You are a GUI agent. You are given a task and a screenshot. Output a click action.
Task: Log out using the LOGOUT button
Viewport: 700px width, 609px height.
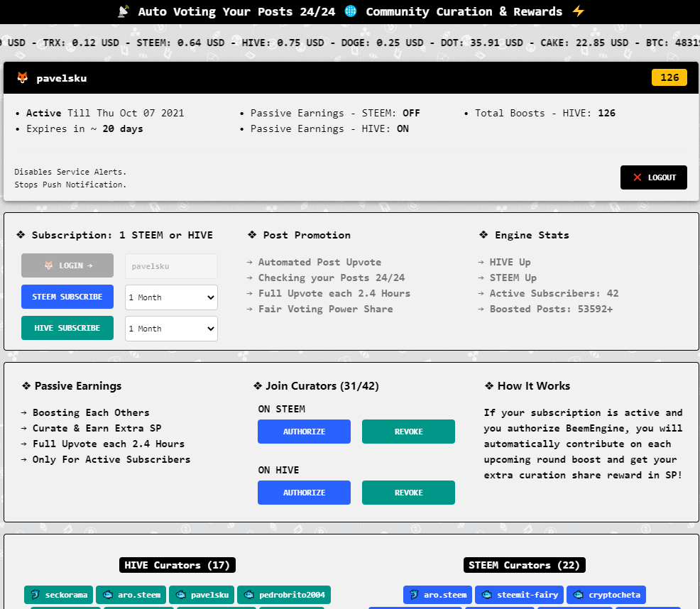[654, 177]
